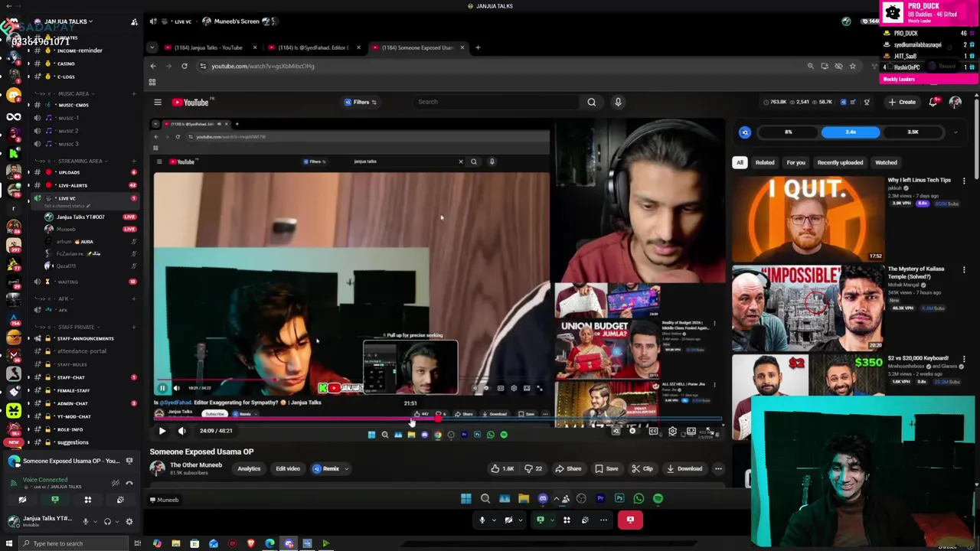Collapse the MUSIC AREA category
This screenshot has height=551, width=980.
[x=73, y=93]
